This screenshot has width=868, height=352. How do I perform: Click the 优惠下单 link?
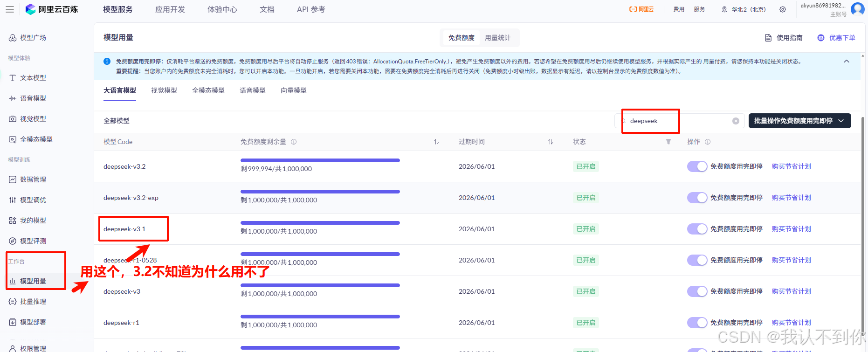pyautogui.click(x=836, y=38)
